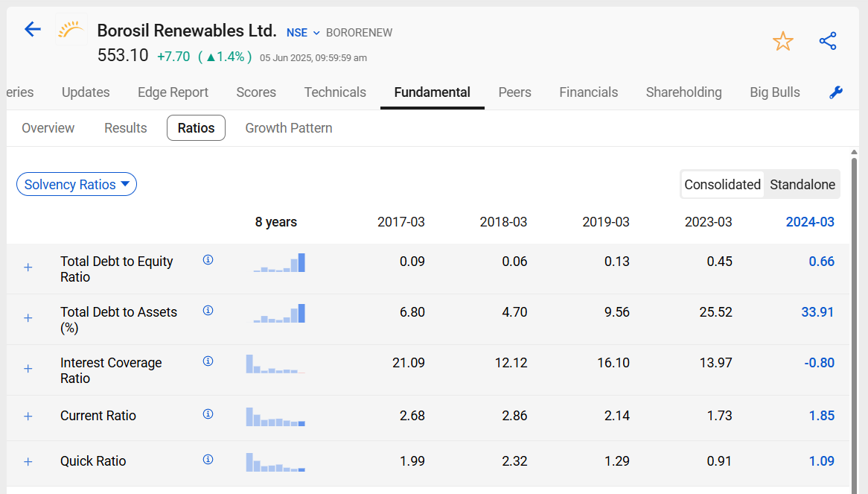Go back using the left arrow icon
Viewport: 868px width, 494px height.
coord(33,29)
